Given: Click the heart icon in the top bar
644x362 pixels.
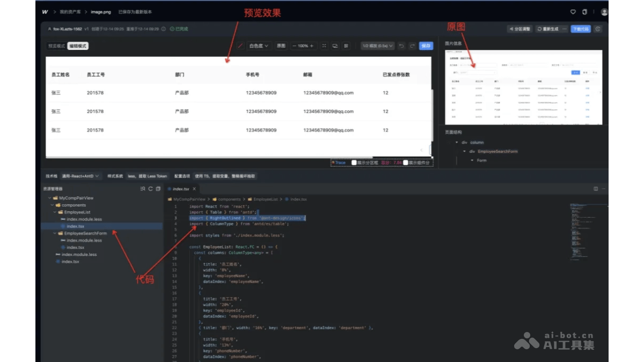Looking at the screenshot, I should [573, 11].
